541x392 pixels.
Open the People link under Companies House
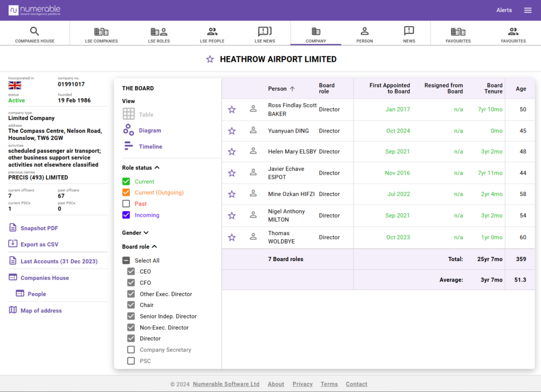[36, 294]
